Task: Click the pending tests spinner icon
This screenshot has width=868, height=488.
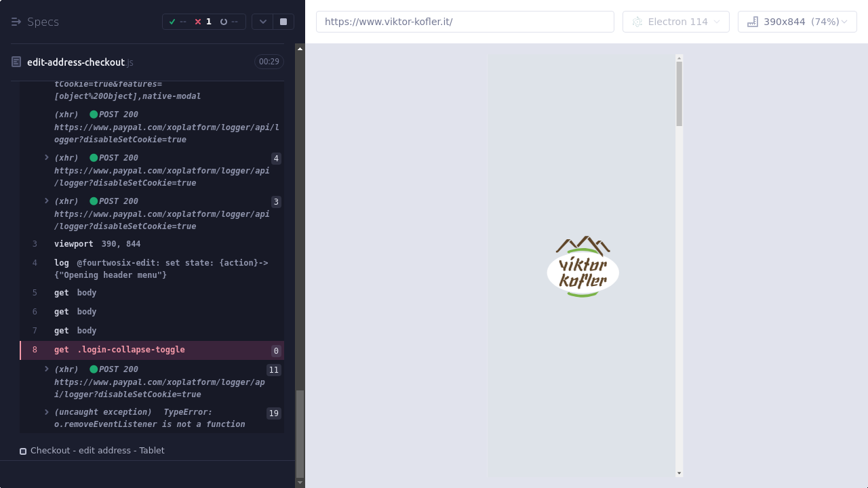Action: [225, 22]
